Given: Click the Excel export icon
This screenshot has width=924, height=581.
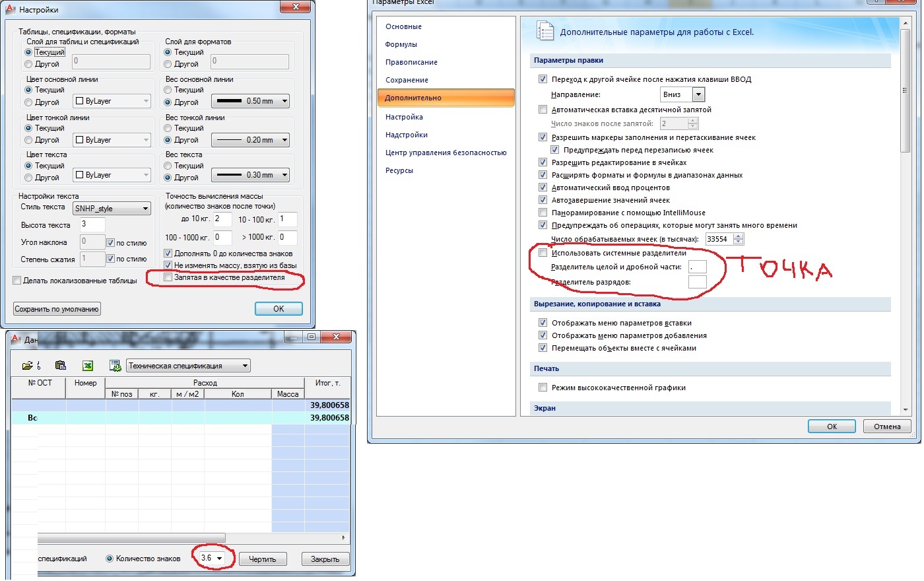Looking at the screenshot, I should (88, 366).
